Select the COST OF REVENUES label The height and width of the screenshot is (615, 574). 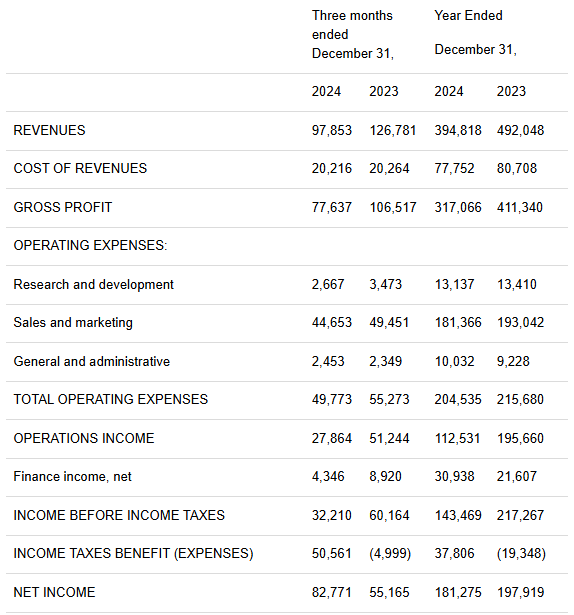pyautogui.click(x=80, y=168)
